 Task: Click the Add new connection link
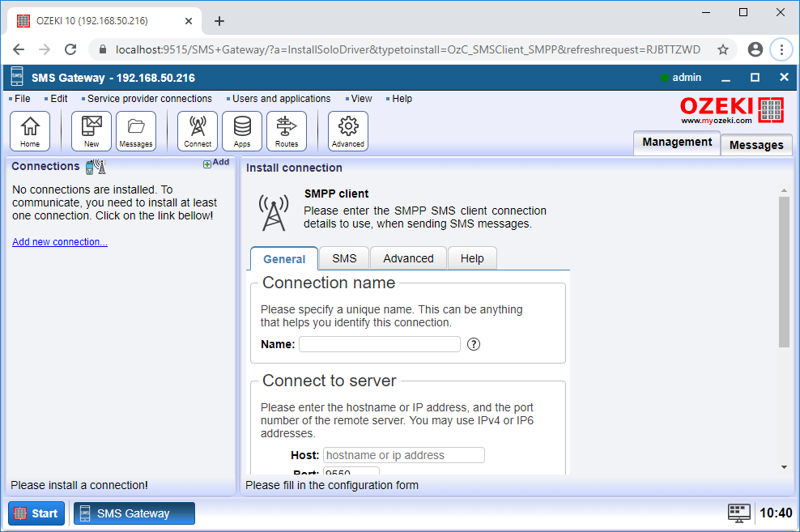[60, 242]
